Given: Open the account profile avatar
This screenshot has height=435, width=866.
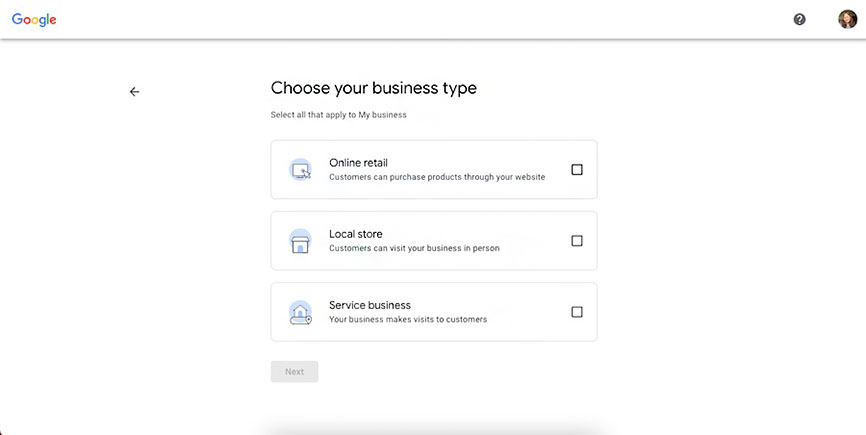Looking at the screenshot, I should coord(847,19).
